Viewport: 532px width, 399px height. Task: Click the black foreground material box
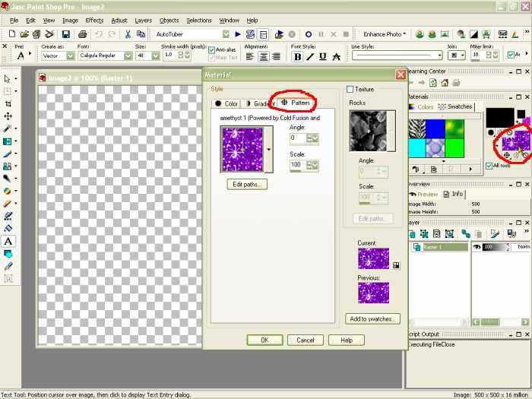pos(500,117)
